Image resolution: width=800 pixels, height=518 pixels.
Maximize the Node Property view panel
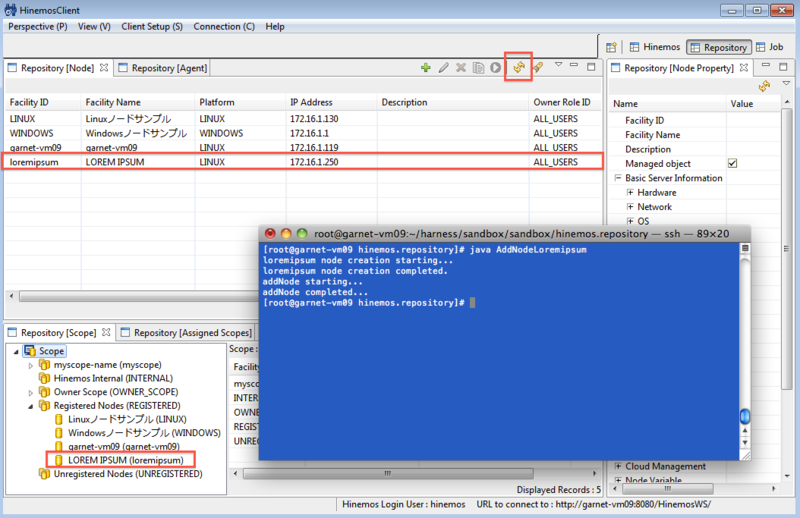(783, 66)
